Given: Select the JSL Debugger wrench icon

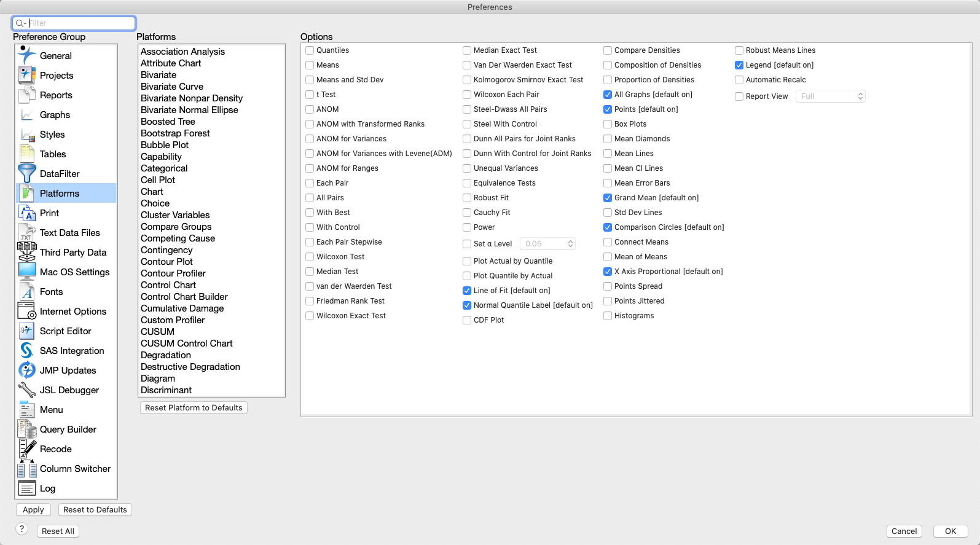Looking at the screenshot, I should pyautogui.click(x=26, y=390).
